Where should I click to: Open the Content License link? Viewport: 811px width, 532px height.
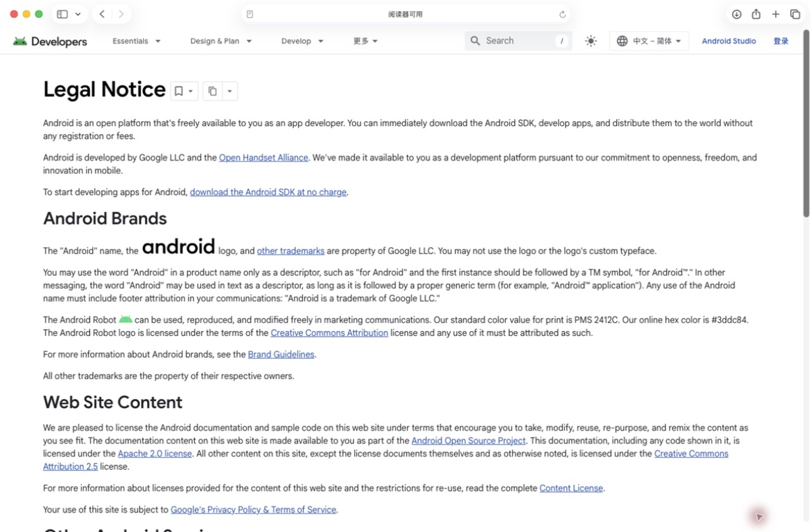pyautogui.click(x=571, y=488)
